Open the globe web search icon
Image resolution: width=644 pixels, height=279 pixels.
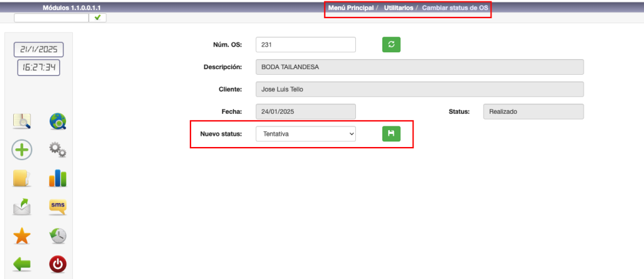click(x=58, y=121)
